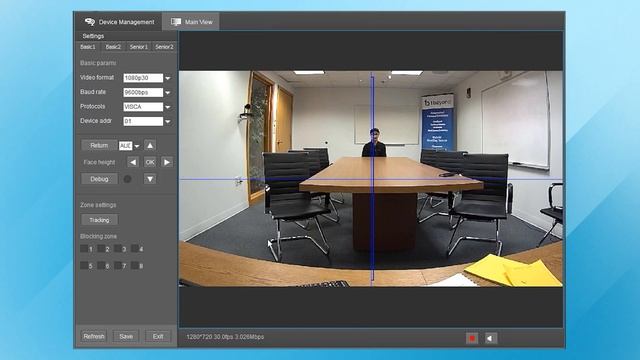Expand the Video format dropdown arrow
Image resolution: width=640 pixels, height=360 pixels.
(x=168, y=78)
